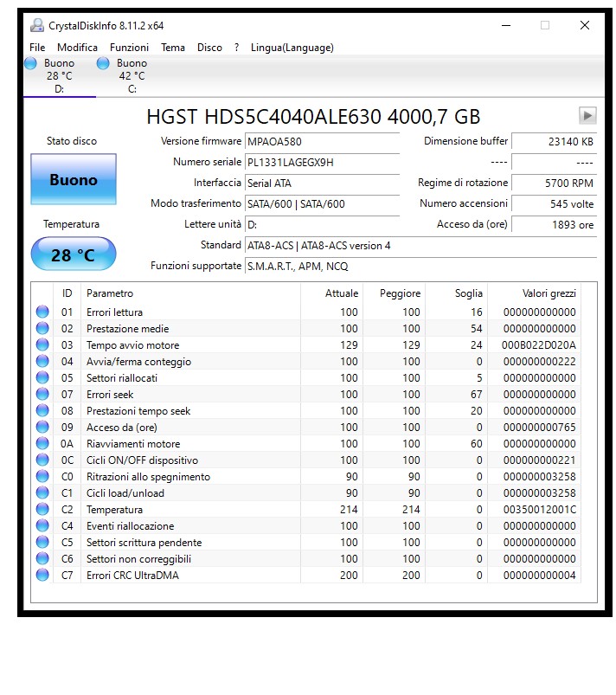
Task: Open the Modifica menu
Action: pyautogui.click(x=77, y=48)
